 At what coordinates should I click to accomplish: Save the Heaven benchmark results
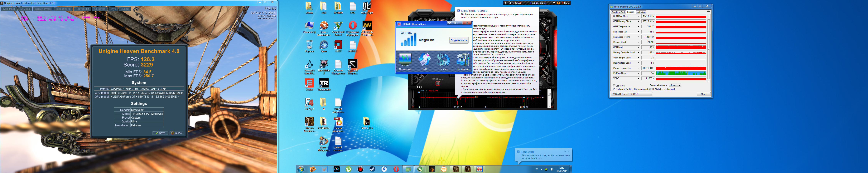coord(160,133)
